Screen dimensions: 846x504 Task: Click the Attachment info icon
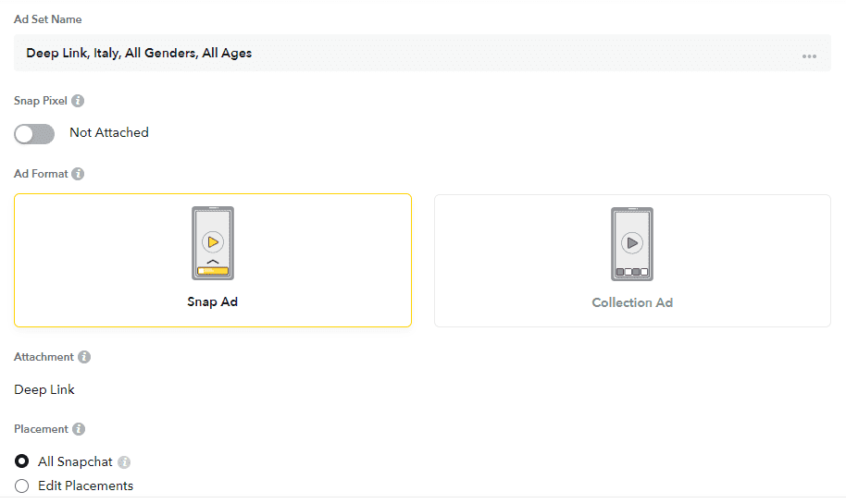(x=84, y=357)
